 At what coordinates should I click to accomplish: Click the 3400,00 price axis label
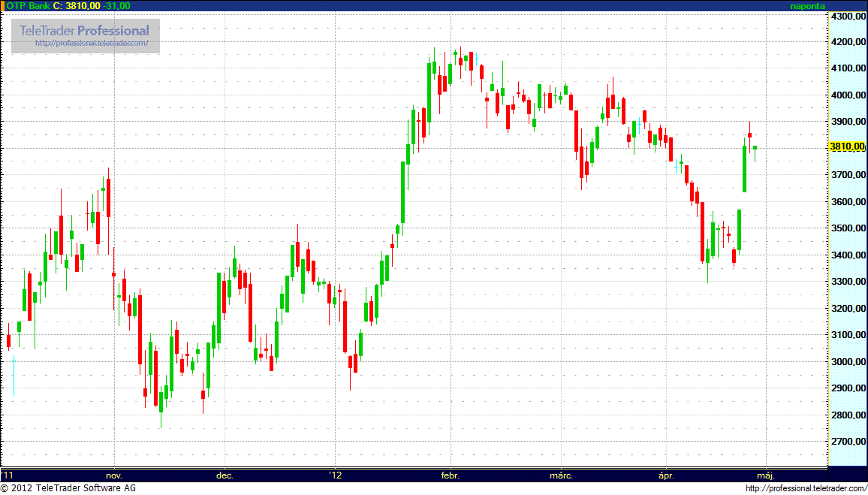click(x=847, y=255)
